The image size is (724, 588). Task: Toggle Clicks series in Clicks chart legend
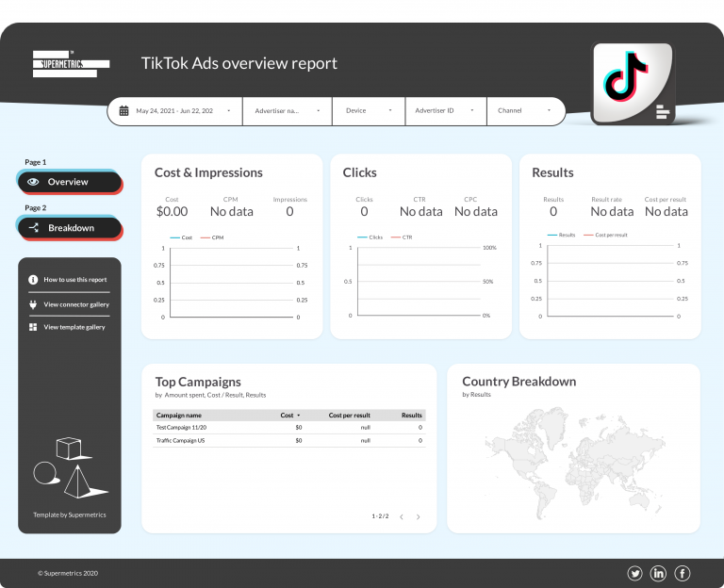tap(370, 237)
